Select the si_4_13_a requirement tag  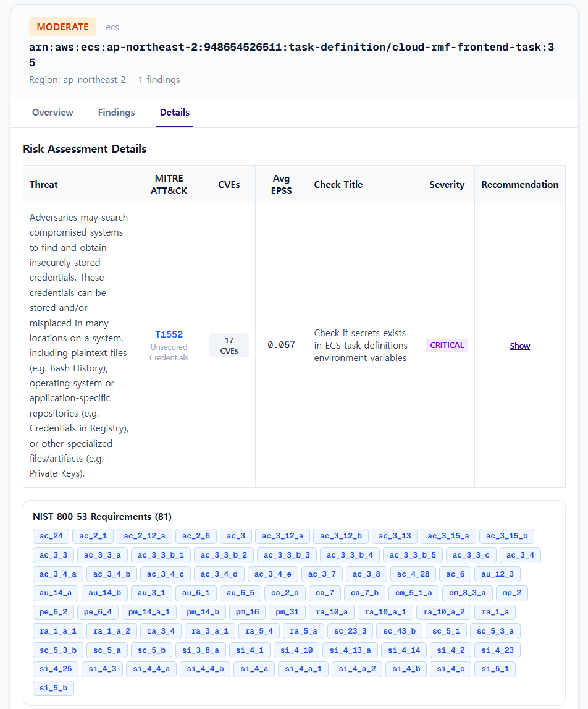click(350, 650)
